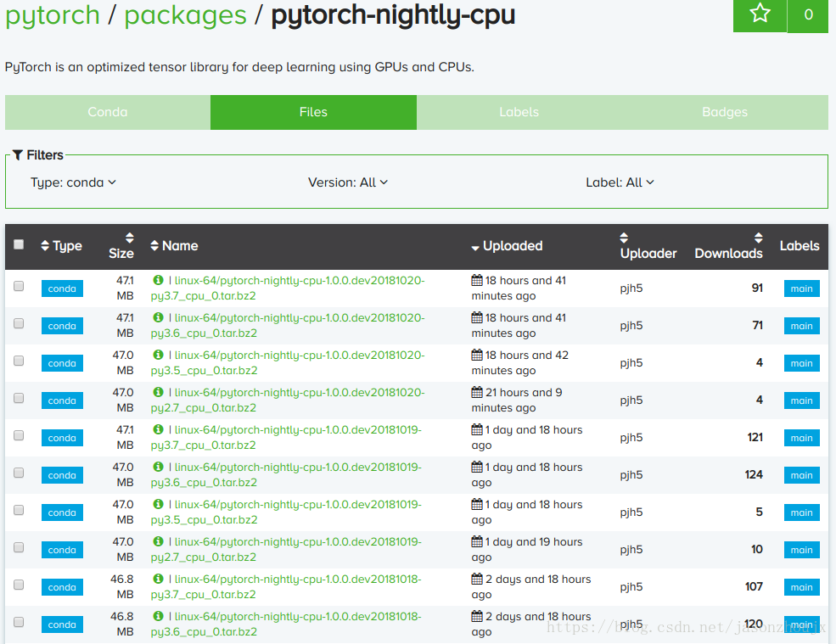Click the Labels column header
Image resolution: width=836 pixels, height=644 pixels.
click(800, 246)
